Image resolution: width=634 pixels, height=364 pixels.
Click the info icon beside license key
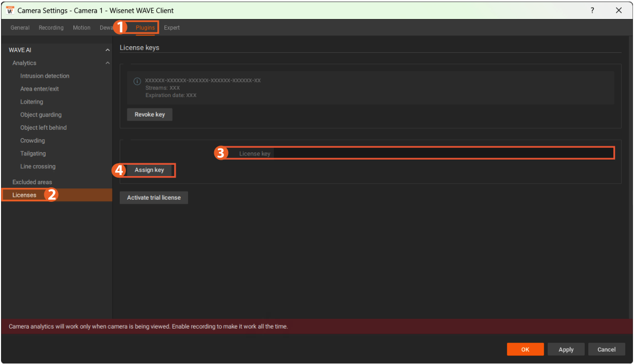click(137, 81)
